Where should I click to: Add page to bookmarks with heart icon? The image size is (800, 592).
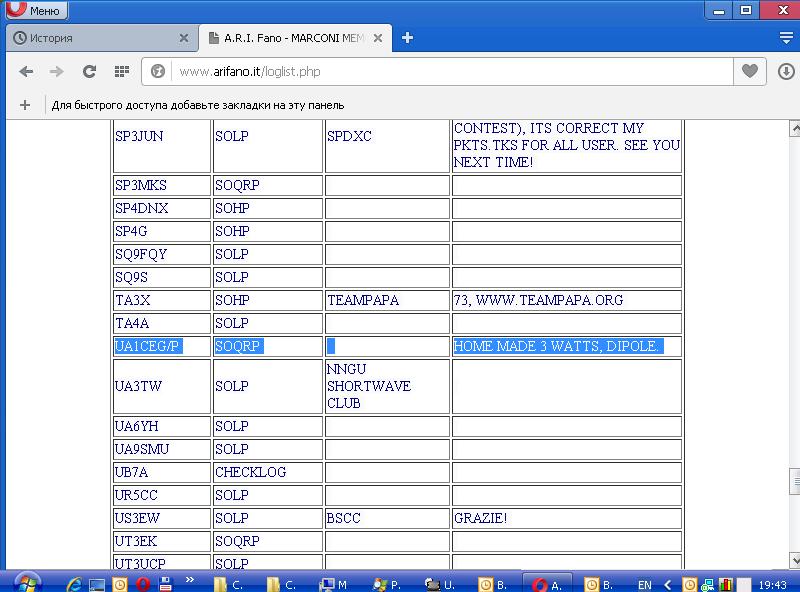pyautogui.click(x=749, y=72)
